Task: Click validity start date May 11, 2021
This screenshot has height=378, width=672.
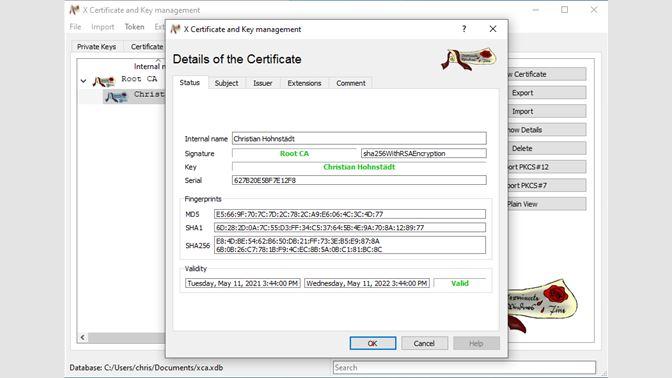Action: pyautogui.click(x=243, y=283)
